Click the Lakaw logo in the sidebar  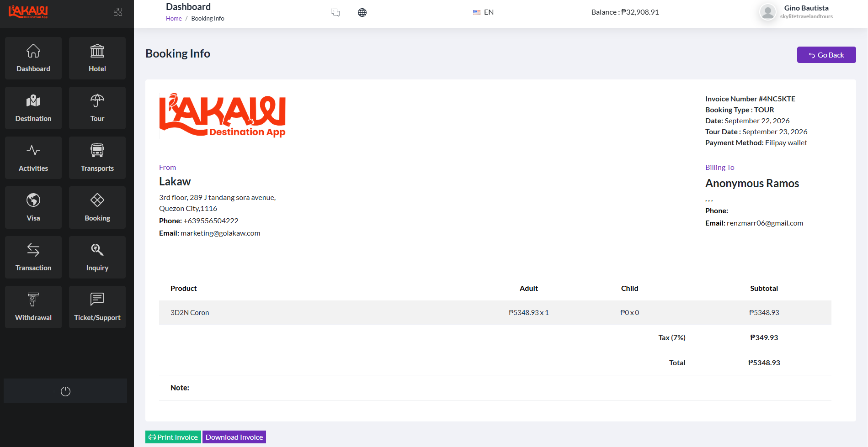point(28,12)
